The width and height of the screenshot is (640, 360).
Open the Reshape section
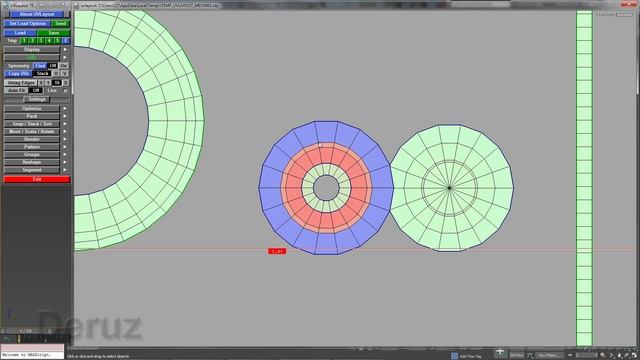click(32, 162)
